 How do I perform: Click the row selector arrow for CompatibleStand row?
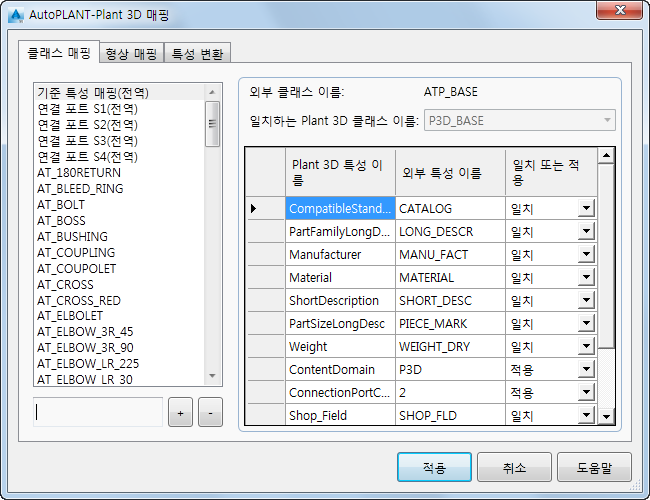click(265, 208)
